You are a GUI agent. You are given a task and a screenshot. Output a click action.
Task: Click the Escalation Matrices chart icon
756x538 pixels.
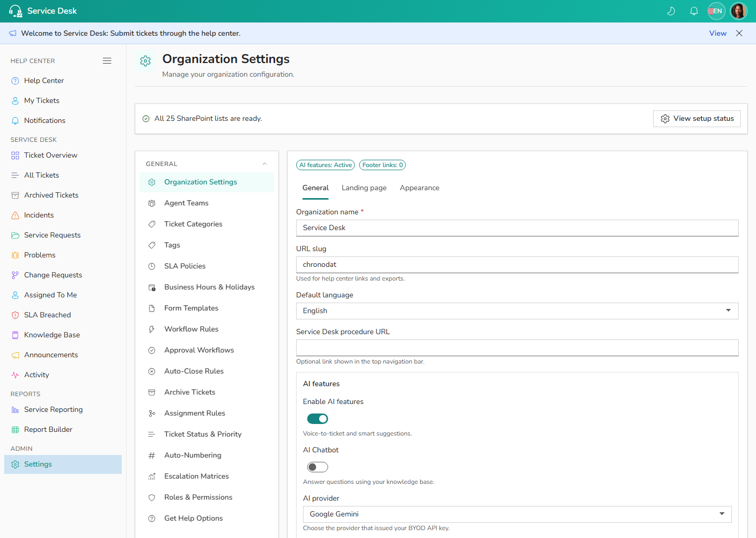click(152, 477)
